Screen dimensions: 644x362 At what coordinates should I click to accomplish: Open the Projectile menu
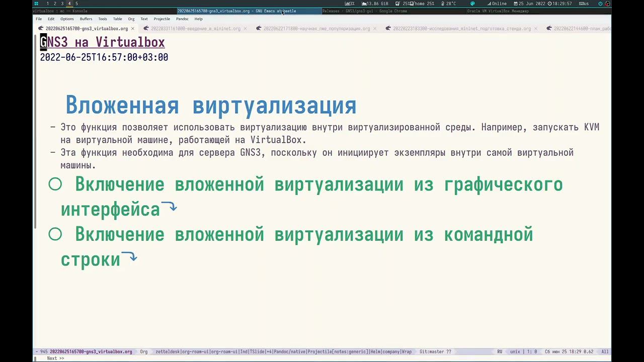click(x=162, y=19)
